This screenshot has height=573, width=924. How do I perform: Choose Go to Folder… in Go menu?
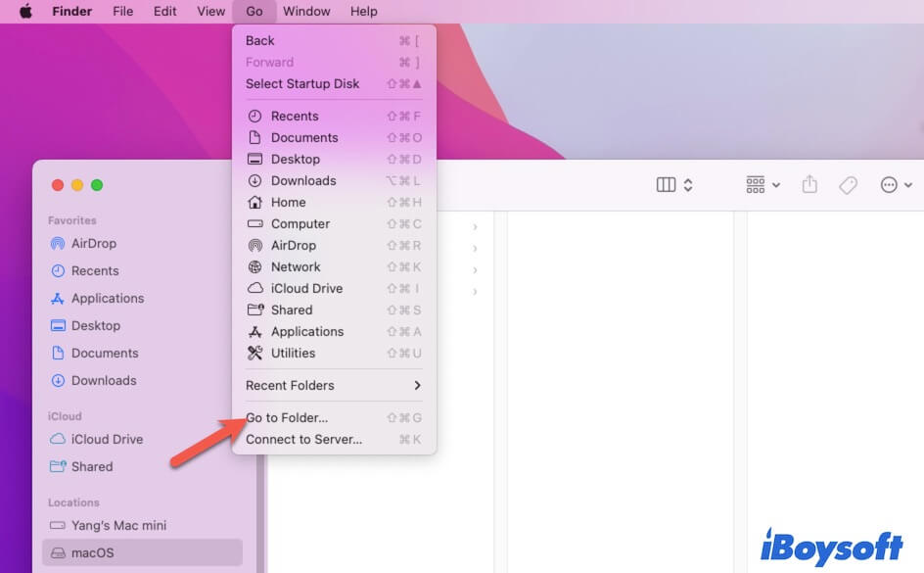tap(334, 418)
